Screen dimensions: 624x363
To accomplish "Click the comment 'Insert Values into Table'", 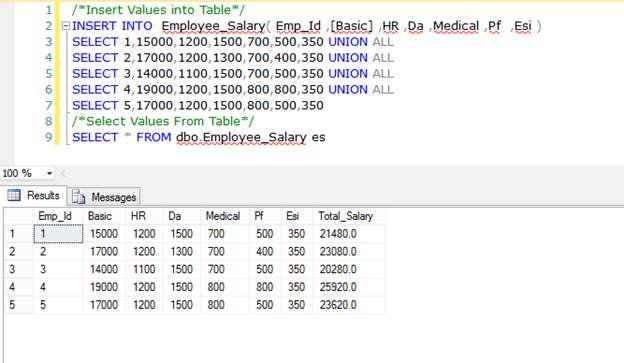I will pyautogui.click(x=158, y=10).
